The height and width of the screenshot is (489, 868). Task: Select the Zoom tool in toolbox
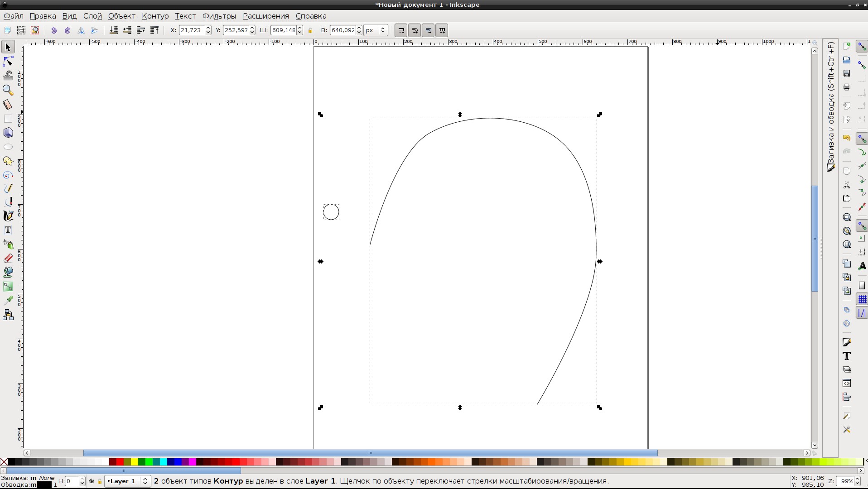pos(8,90)
